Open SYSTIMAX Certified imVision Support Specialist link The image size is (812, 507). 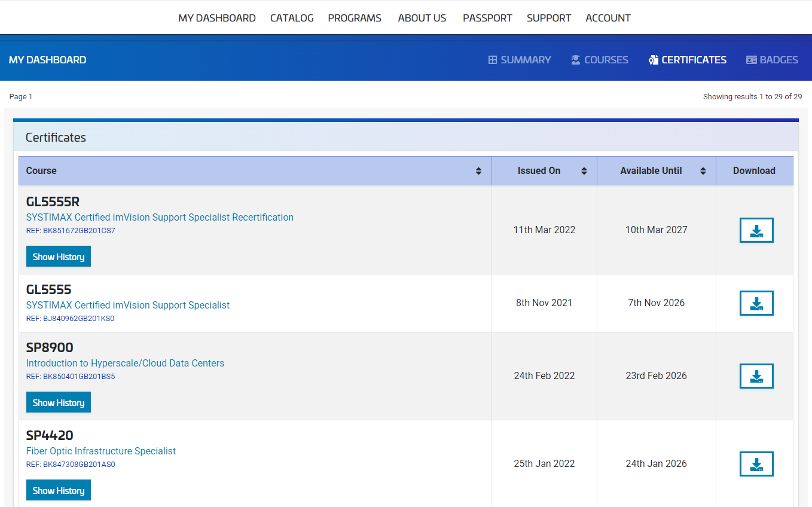tap(128, 306)
